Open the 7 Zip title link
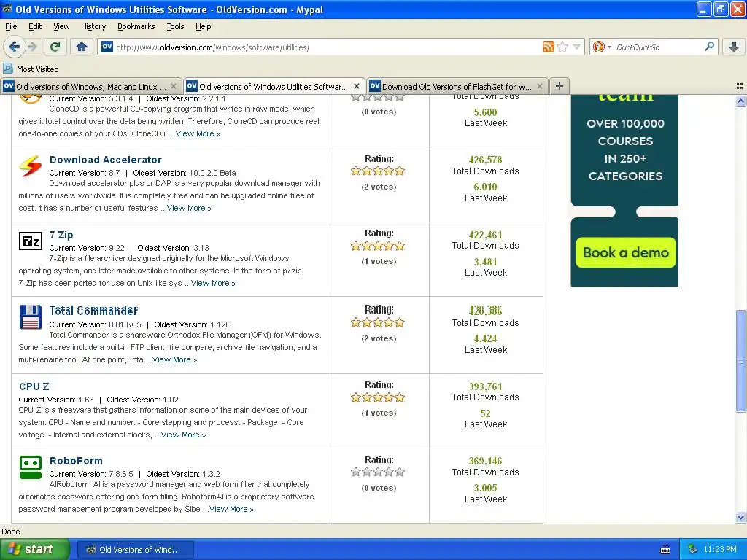 (x=61, y=235)
